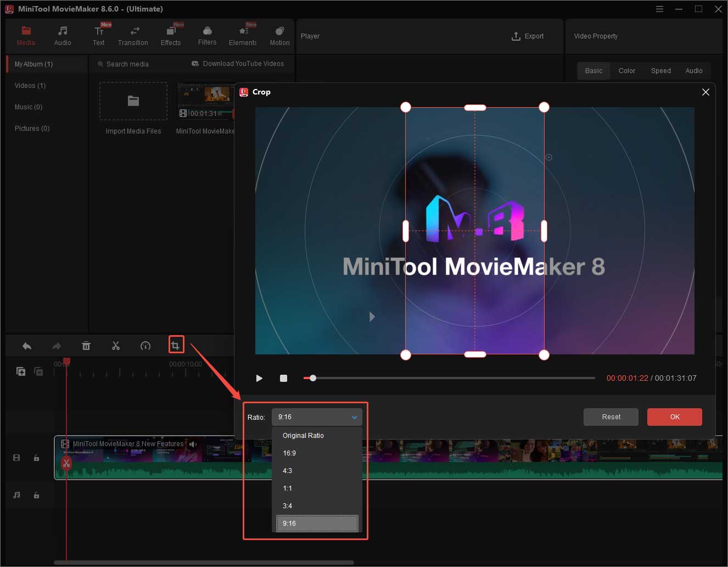
Task: Choose 3:4 ratio option
Action: pyautogui.click(x=317, y=505)
